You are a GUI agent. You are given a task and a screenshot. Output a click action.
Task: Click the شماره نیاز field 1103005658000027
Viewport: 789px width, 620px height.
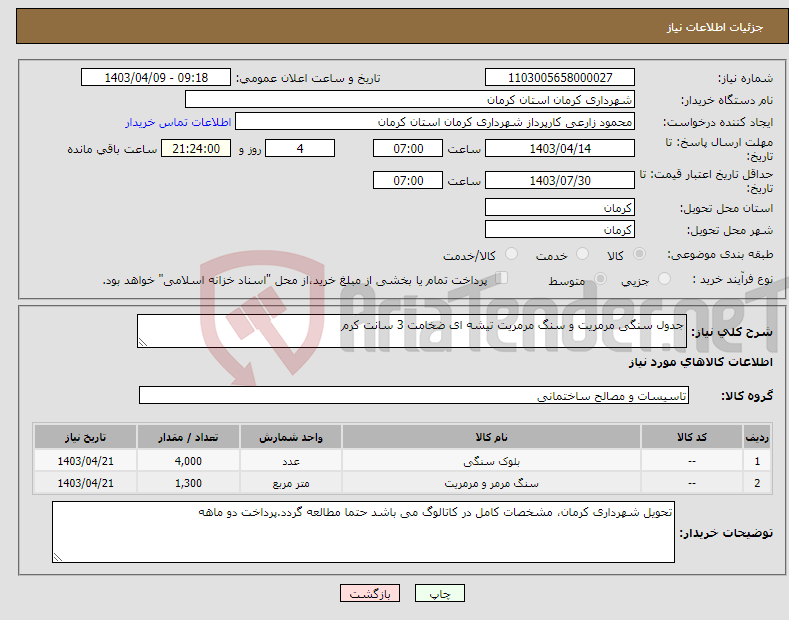560,78
